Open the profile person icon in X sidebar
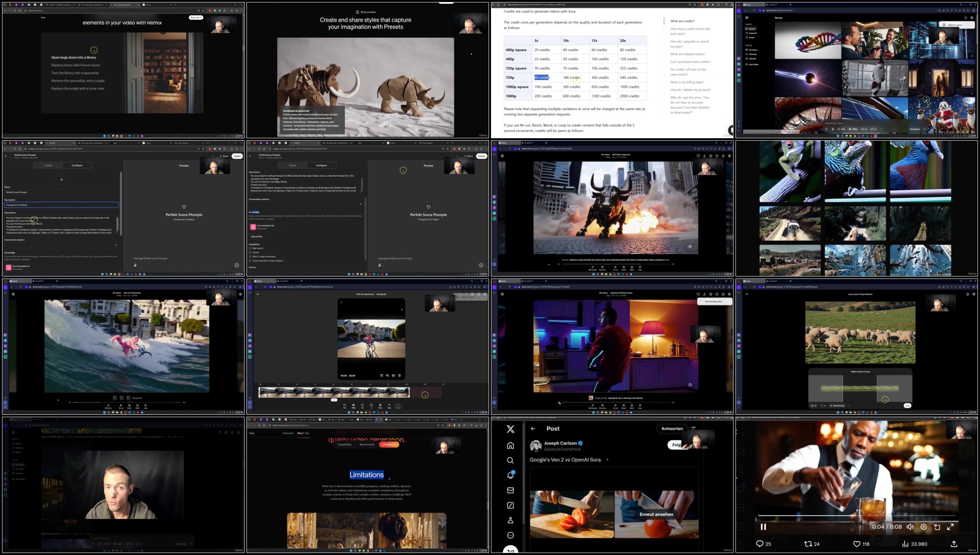This screenshot has height=555, width=980. pyautogui.click(x=510, y=520)
